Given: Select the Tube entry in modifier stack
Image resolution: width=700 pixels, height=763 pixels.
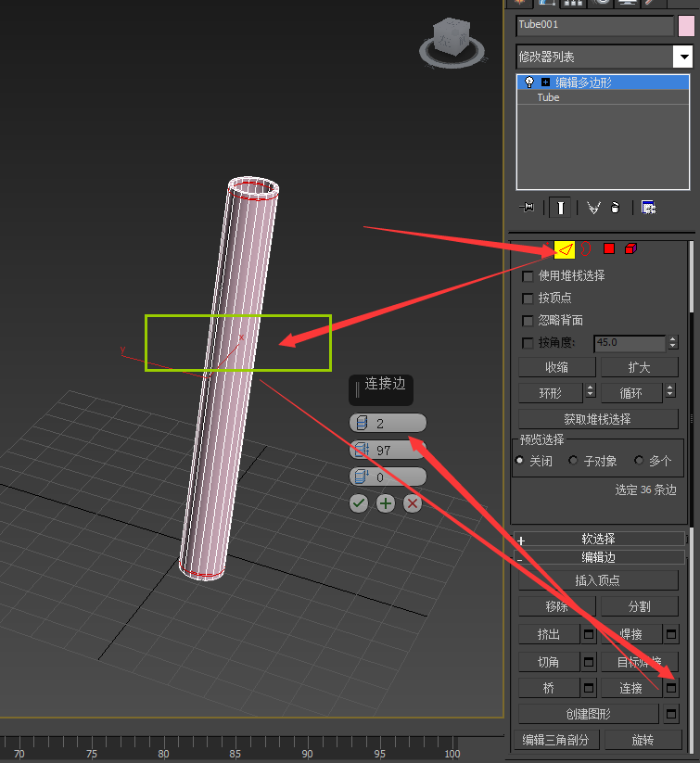Looking at the screenshot, I should 549,97.
